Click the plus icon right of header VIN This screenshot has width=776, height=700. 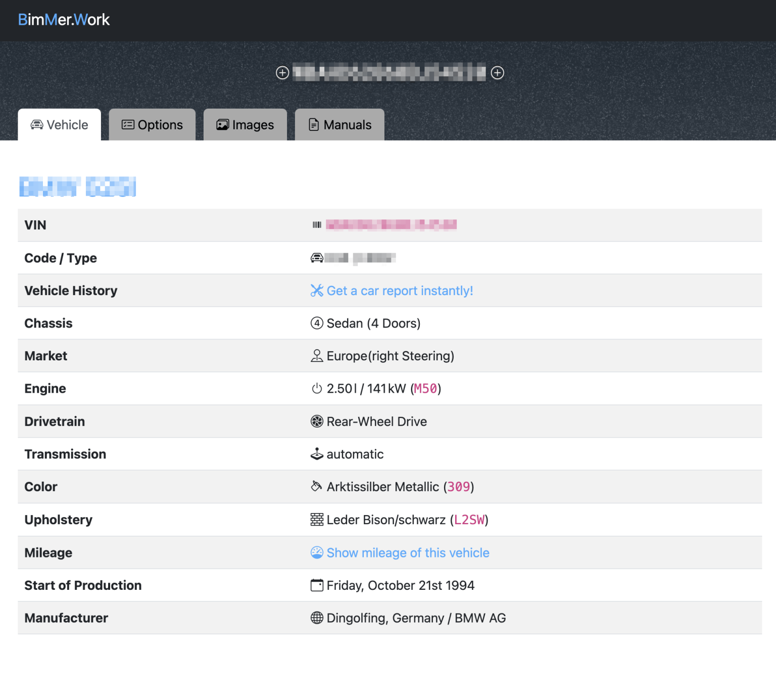pyautogui.click(x=498, y=73)
